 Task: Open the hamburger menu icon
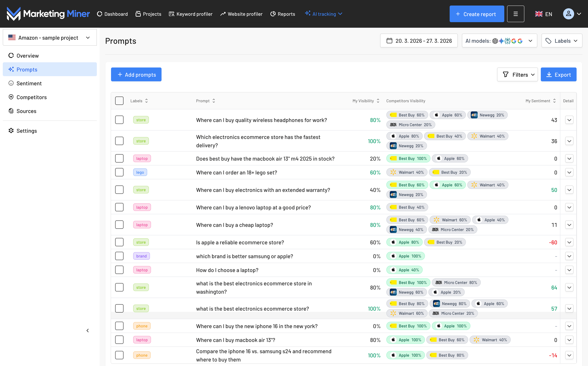pyautogui.click(x=515, y=14)
